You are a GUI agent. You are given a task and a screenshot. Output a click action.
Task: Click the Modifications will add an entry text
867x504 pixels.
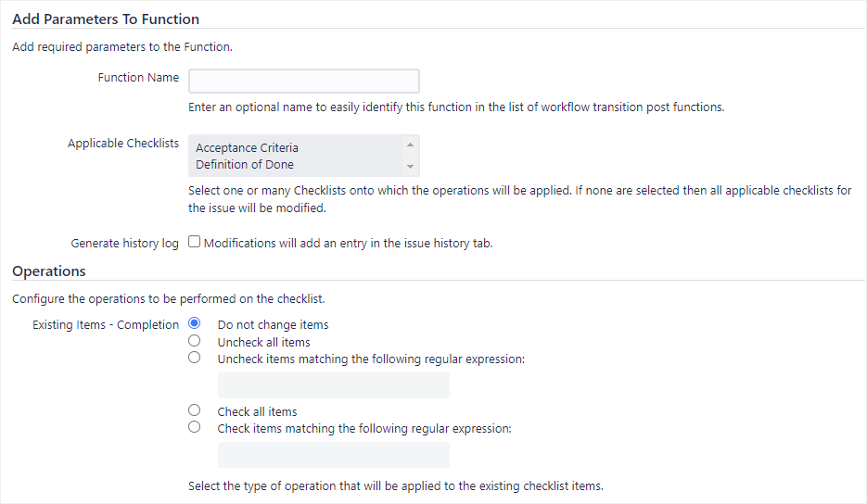pyautogui.click(x=348, y=244)
